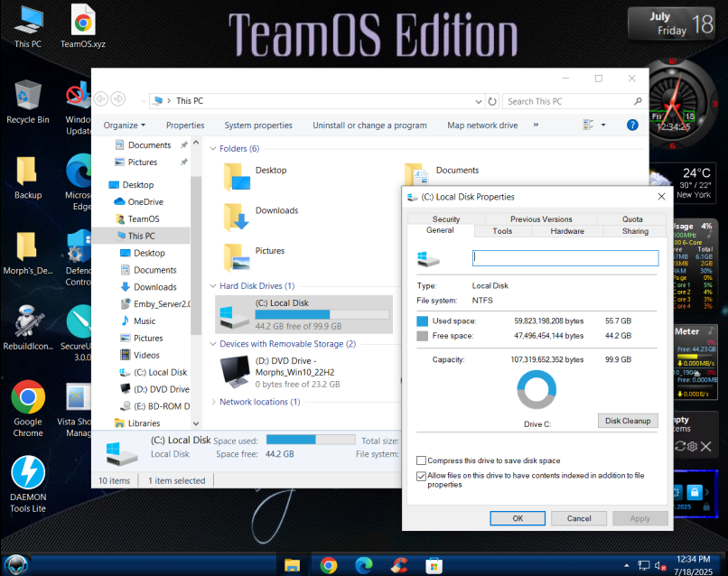Select Downloads folder in content pane
Screen dimensions: 728x576
(261, 217)
